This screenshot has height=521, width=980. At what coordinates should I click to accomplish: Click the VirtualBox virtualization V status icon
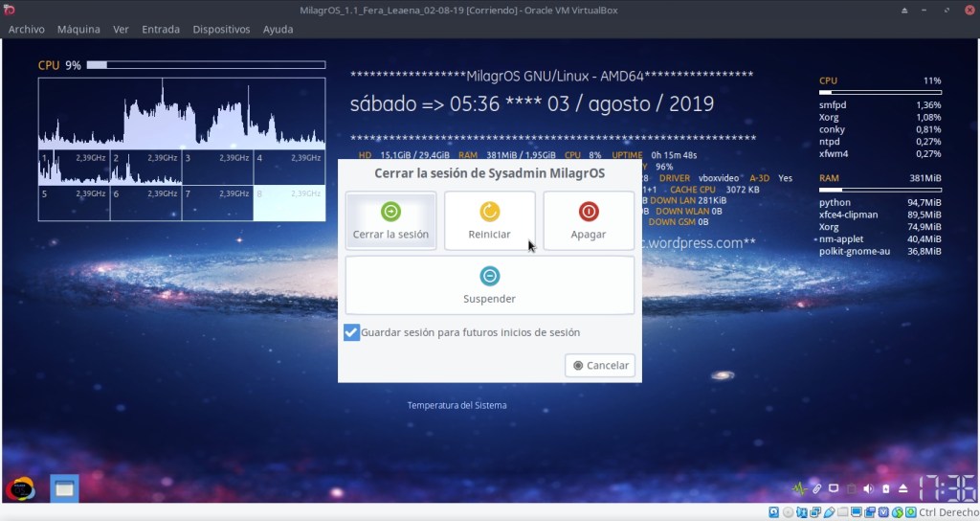click(x=883, y=512)
